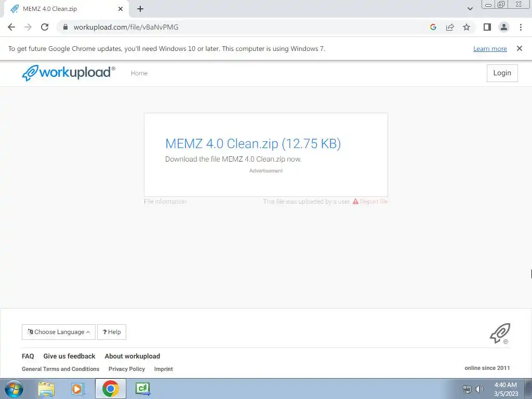Open Windows Explorer from the taskbar
Screen dimensions: 532x399
(46, 389)
